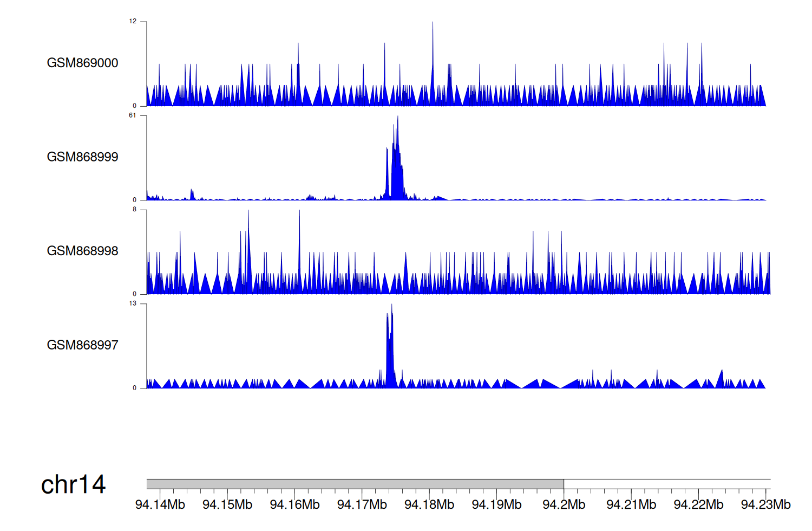This screenshot has height=531, width=812.
Task: Click the 94.2Mb axis label
Action: click(564, 505)
